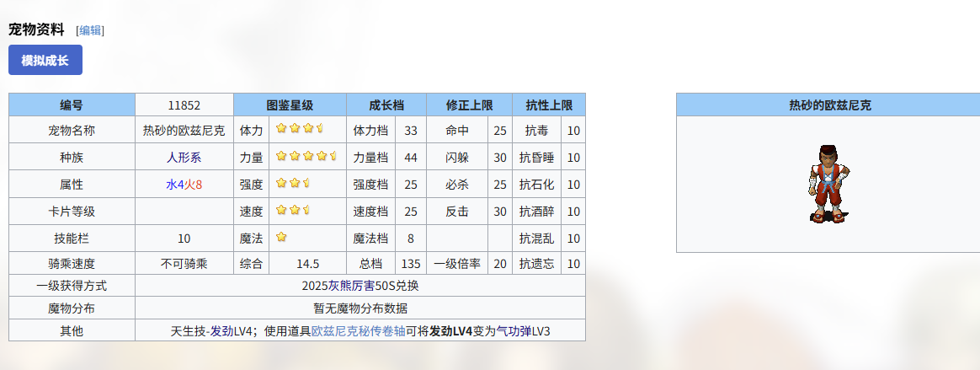Click the 抗性上限 column header
Screen dimensions: 980x370
[550, 105]
